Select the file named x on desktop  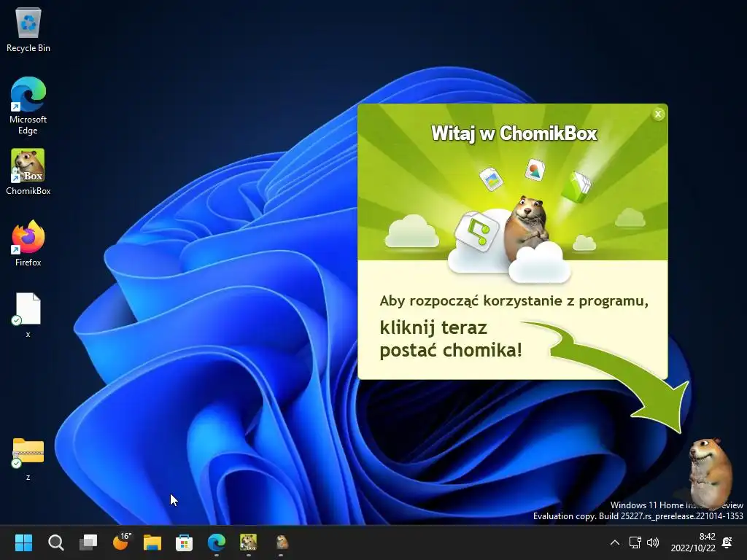(x=28, y=315)
